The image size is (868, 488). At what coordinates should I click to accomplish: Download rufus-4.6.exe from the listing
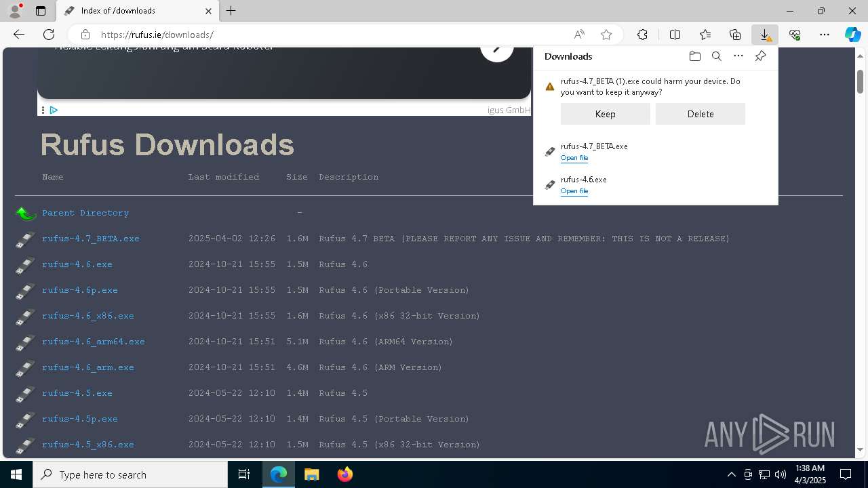77,264
